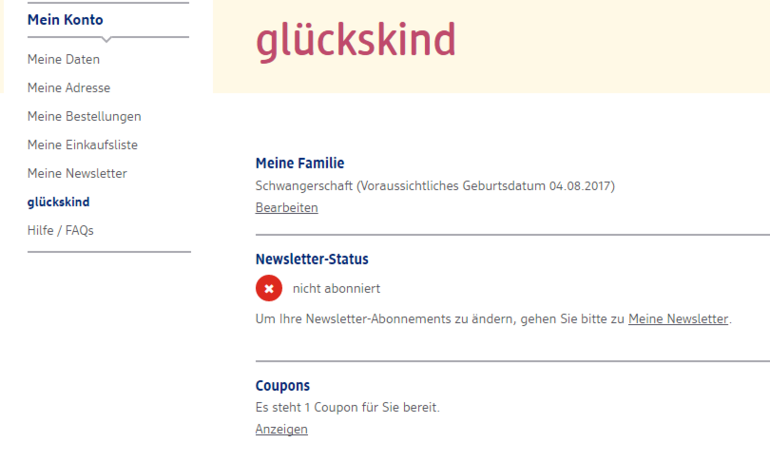Click the bold glückskind sidebar item

coord(58,202)
